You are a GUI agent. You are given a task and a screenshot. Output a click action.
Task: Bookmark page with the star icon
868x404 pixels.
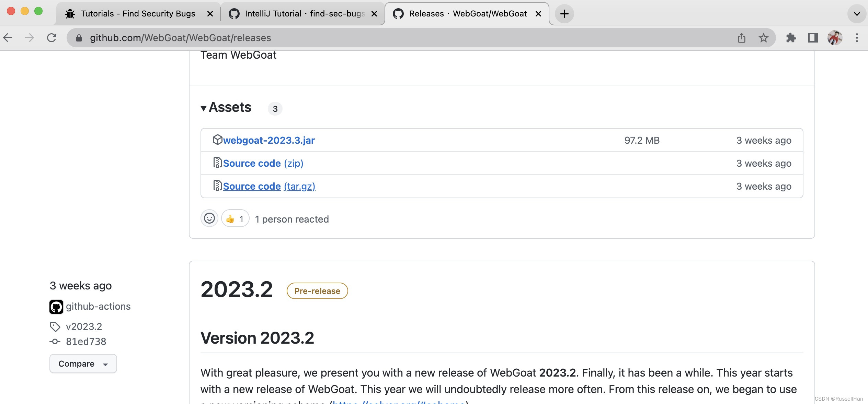(x=764, y=38)
